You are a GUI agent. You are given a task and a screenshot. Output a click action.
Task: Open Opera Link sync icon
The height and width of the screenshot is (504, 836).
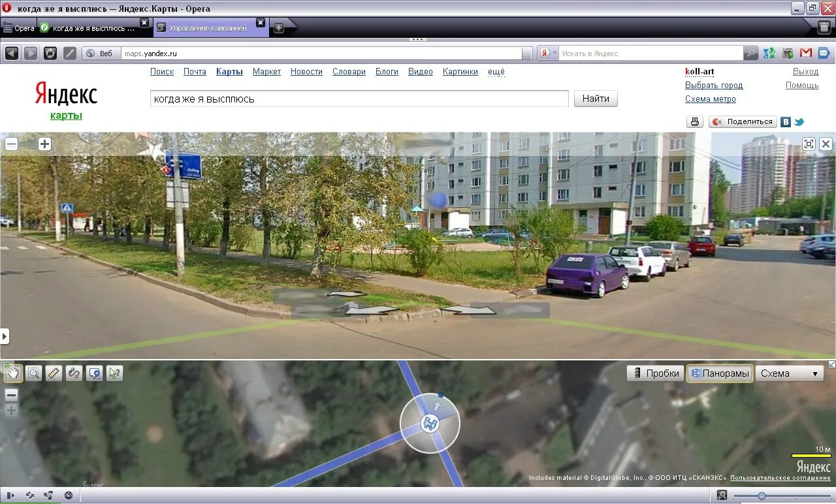(x=31, y=496)
